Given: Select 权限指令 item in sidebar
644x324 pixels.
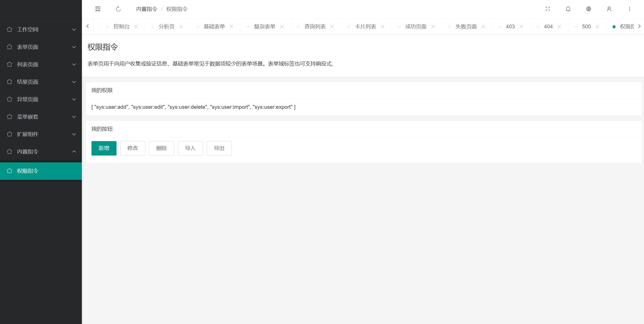Looking at the screenshot, I should click(41, 171).
